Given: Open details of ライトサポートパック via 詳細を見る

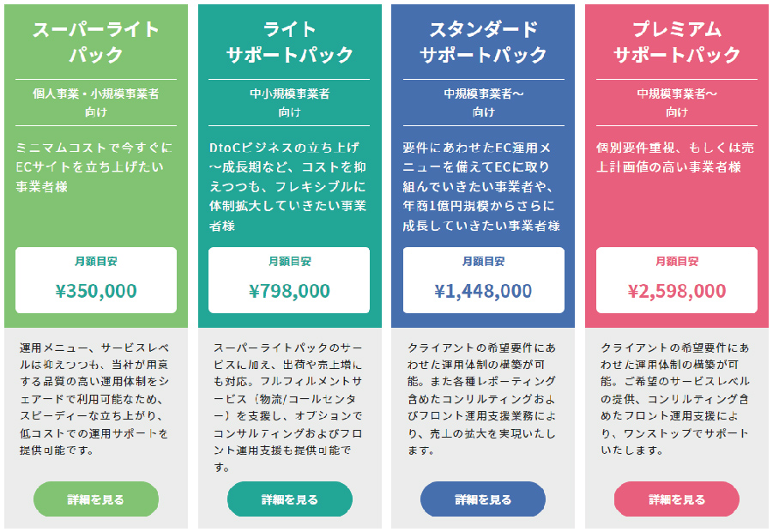Looking at the screenshot, I should [x=289, y=499].
